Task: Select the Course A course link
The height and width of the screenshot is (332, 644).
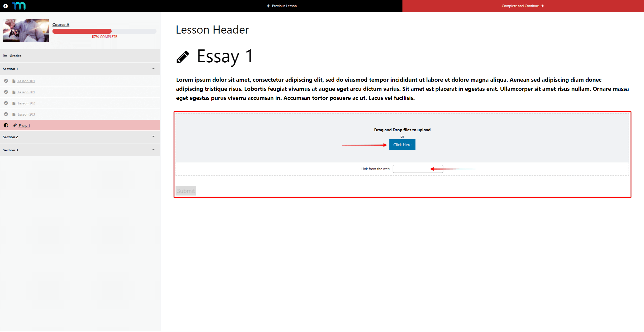Action: tap(61, 24)
